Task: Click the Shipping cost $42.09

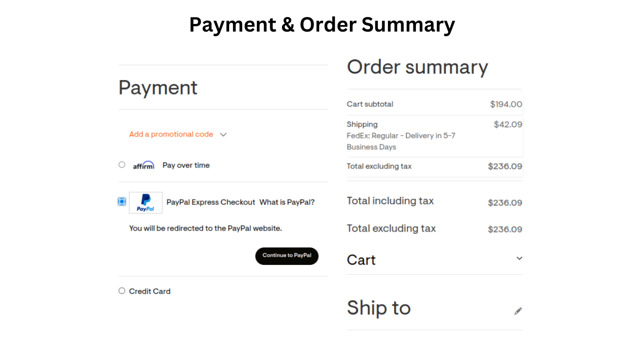Action: click(x=508, y=124)
